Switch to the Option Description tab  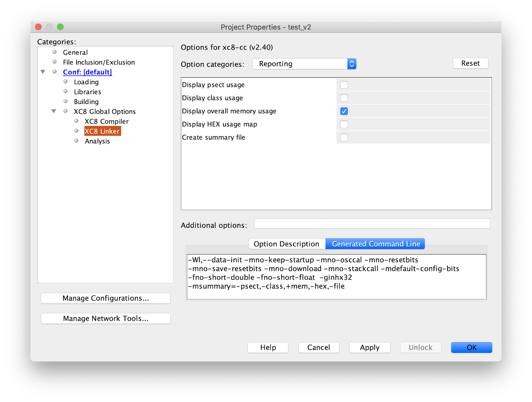click(x=286, y=244)
